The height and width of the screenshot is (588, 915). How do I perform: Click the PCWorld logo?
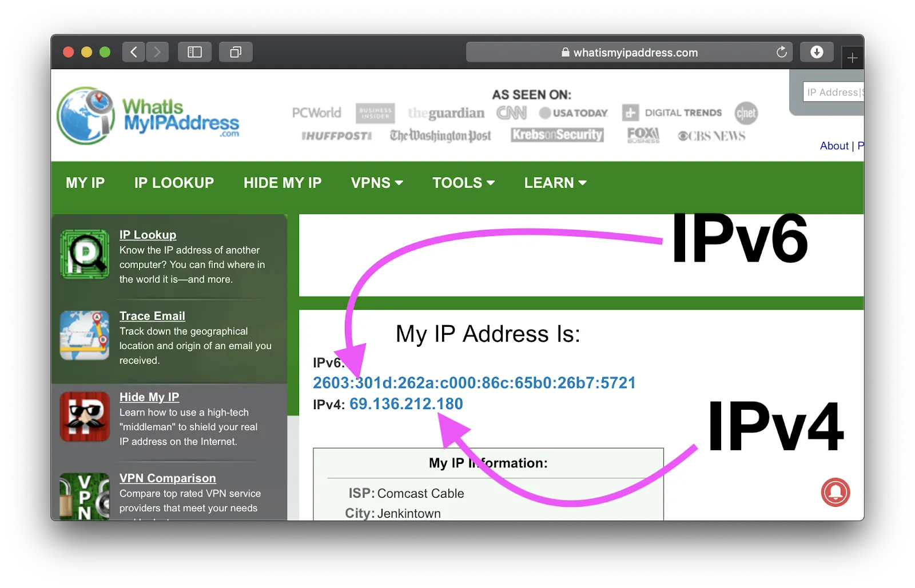tap(316, 113)
